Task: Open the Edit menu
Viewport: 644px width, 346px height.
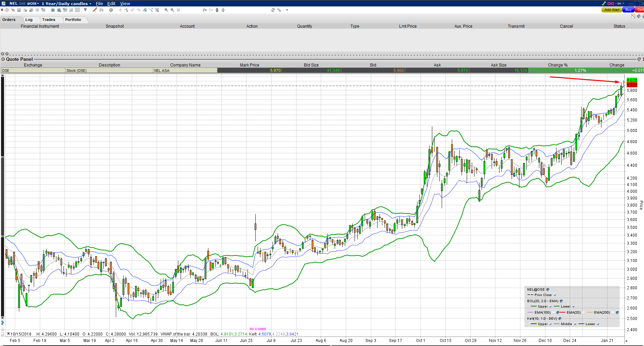Action: click(x=111, y=3)
